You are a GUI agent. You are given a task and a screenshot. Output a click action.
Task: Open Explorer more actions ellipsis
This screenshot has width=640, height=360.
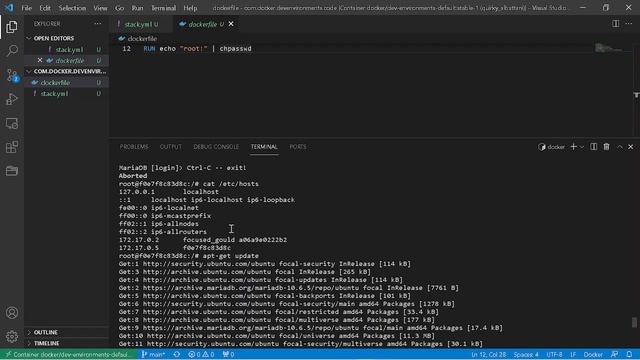[x=98, y=24]
